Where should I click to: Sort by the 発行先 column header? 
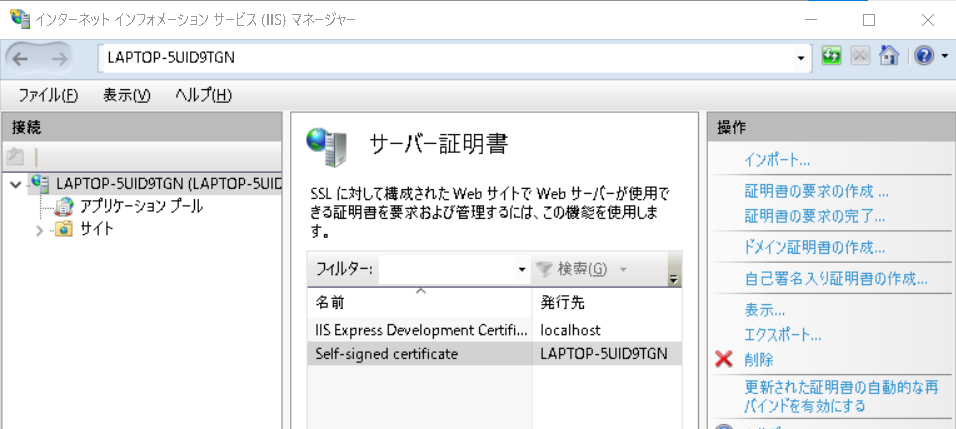[x=607, y=302]
